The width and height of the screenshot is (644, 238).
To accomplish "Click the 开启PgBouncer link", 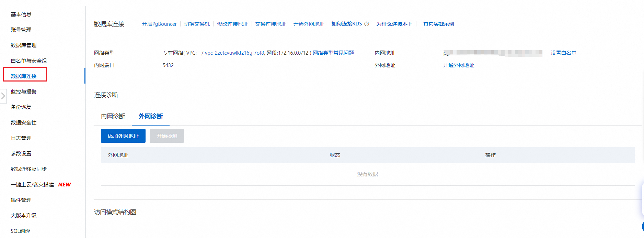I will (x=159, y=24).
